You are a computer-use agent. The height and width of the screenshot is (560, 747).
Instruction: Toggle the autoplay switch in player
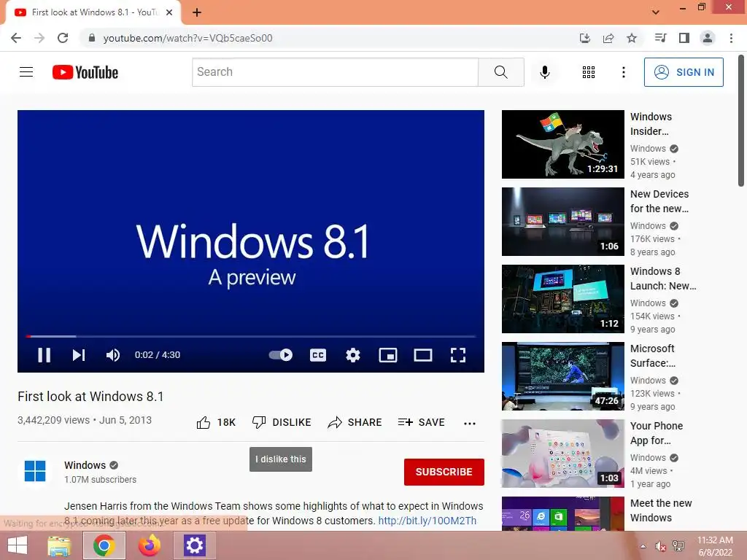(x=281, y=355)
